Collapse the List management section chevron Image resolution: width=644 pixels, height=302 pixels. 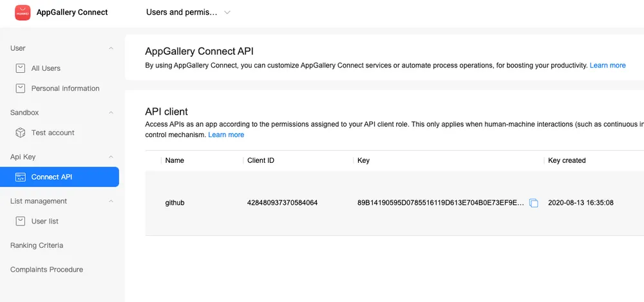click(111, 202)
